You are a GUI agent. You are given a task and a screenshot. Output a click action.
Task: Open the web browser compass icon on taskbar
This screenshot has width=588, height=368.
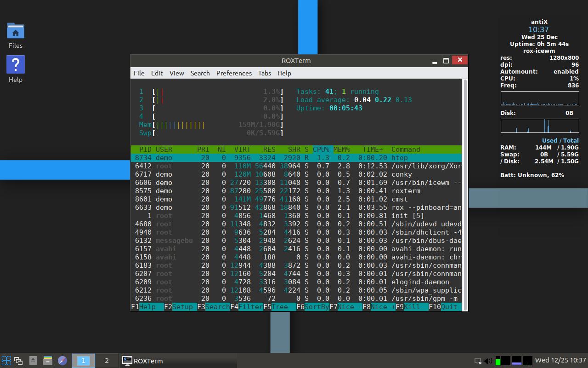(x=62, y=361)
